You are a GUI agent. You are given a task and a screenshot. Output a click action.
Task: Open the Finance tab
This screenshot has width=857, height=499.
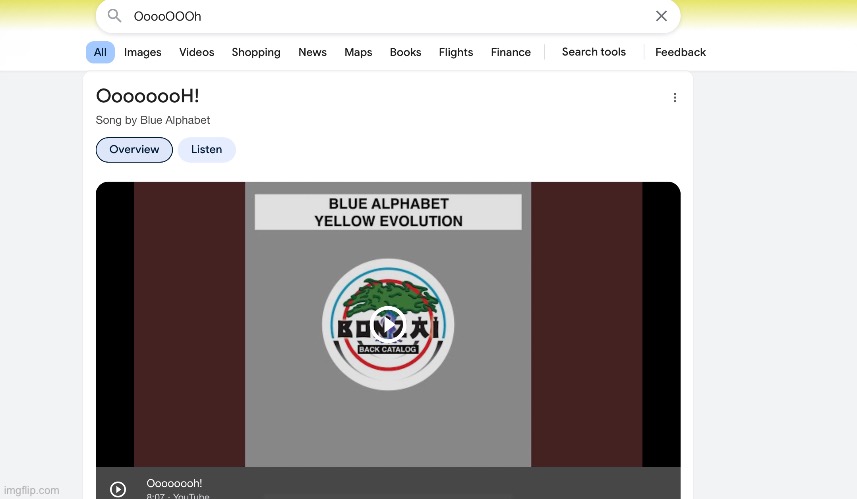pos(511,52)
